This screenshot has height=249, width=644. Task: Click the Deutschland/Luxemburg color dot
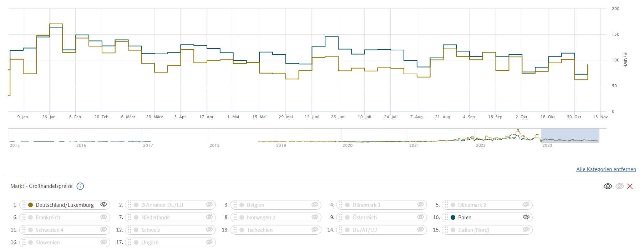tap(31, 205)
